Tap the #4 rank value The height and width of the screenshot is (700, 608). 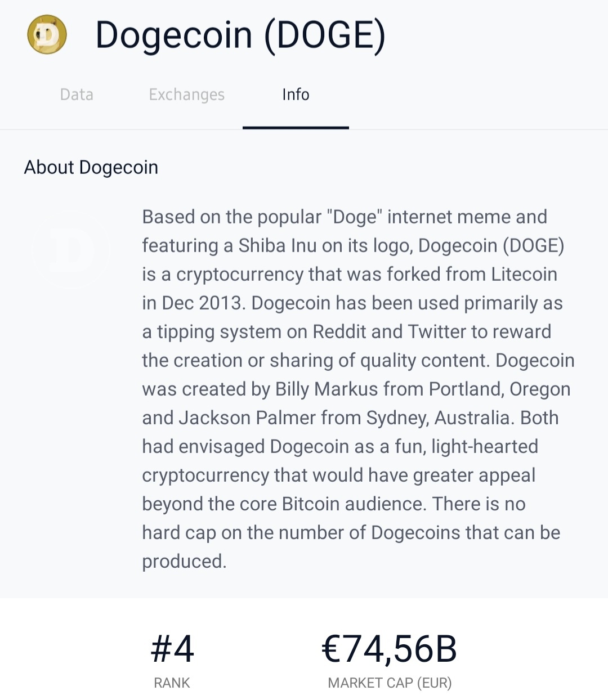pos(172,649)
